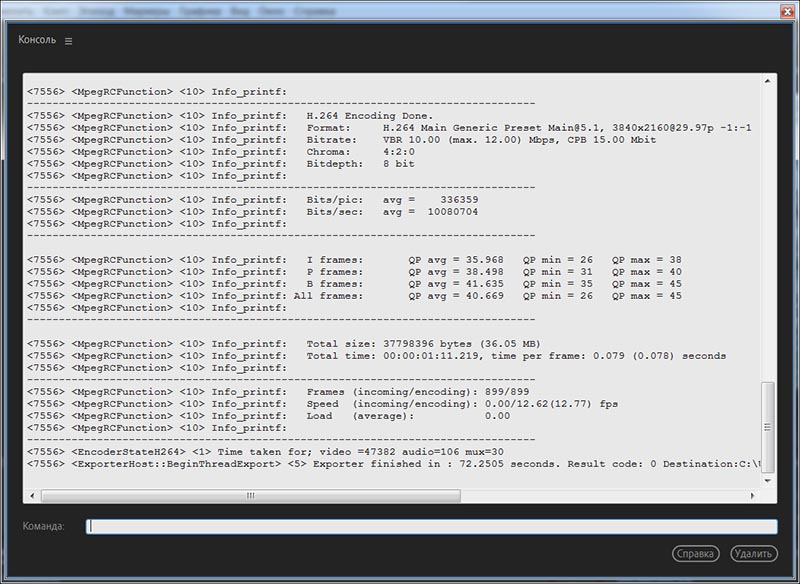Click the Frames (incoming/encoding) 899/899 line

(x=278, y=392)
